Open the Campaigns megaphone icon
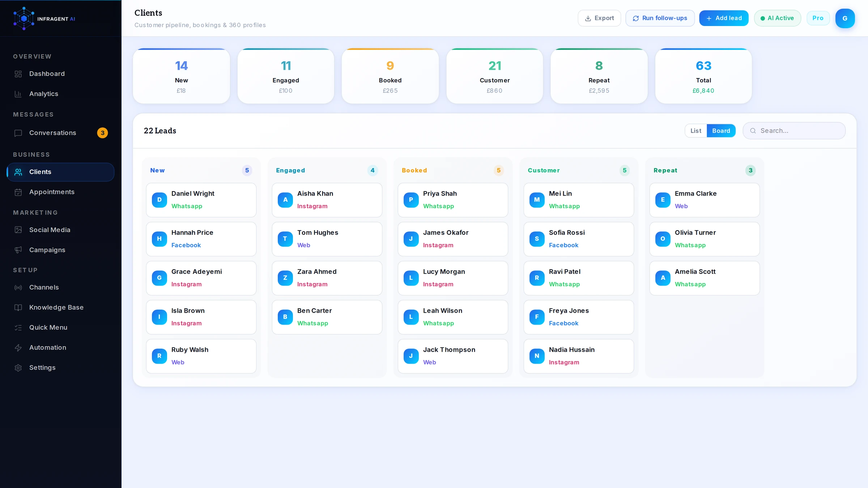The width and height of the screenshot is (868, 488). (x=18, y=250)
